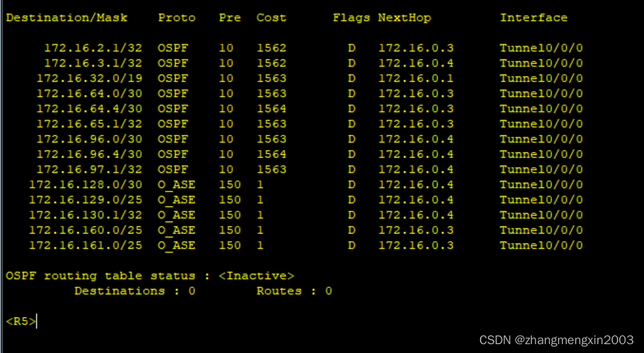Select destination 172.16.64.0/30

89,94
